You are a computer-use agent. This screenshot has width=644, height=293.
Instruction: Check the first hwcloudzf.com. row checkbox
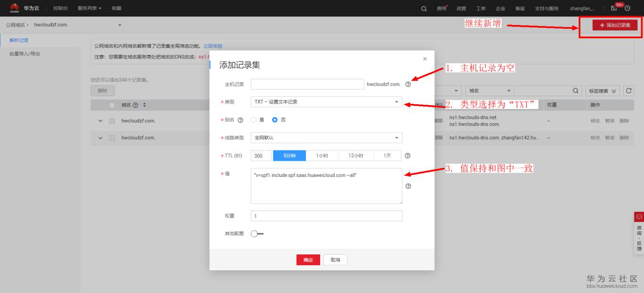point(112,121)
